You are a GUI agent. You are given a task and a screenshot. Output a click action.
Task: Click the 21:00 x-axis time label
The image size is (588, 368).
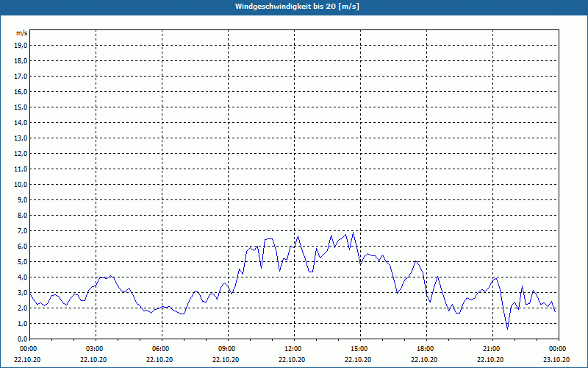tap(492, 349)
